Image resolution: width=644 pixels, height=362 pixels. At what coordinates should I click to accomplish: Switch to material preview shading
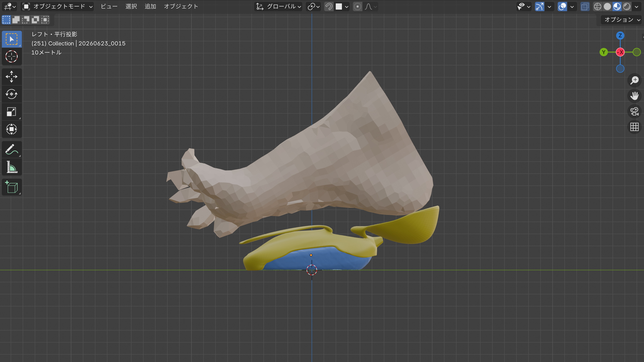(617, 6)
